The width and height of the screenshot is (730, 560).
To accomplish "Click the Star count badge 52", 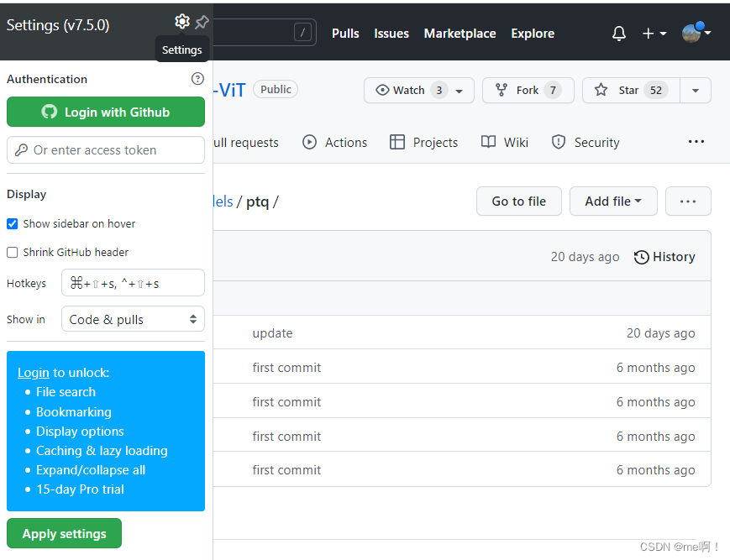I will 655,90.
